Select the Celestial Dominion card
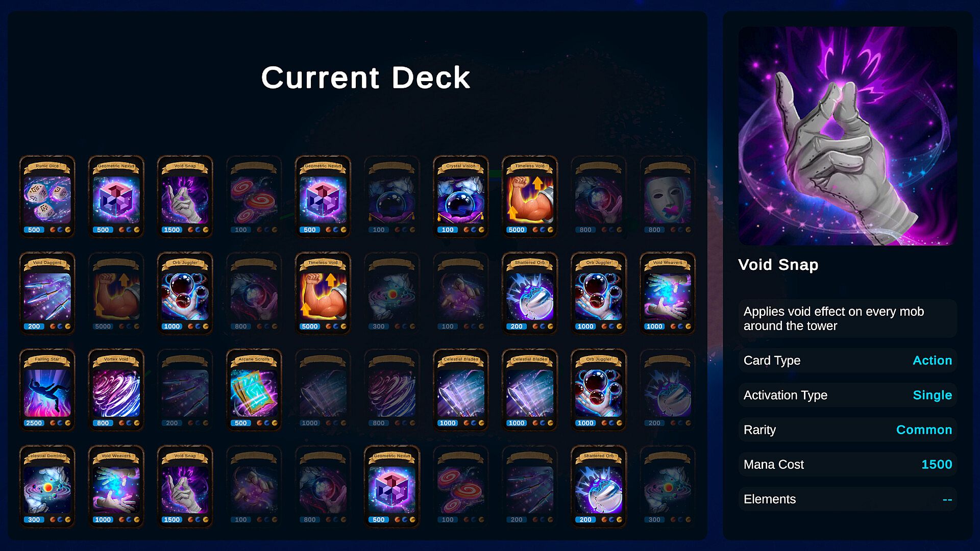 click(47, 486)
